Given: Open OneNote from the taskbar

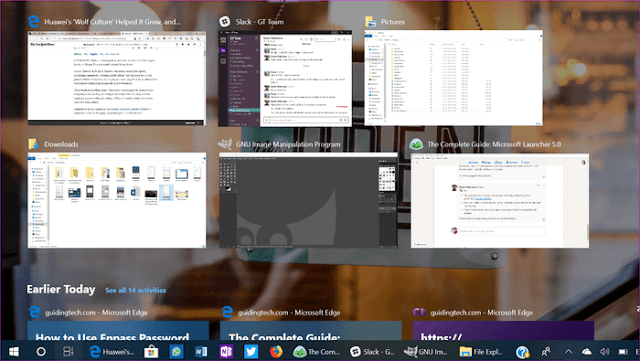Looking at the screenshot, I should [x=226, y=351].
